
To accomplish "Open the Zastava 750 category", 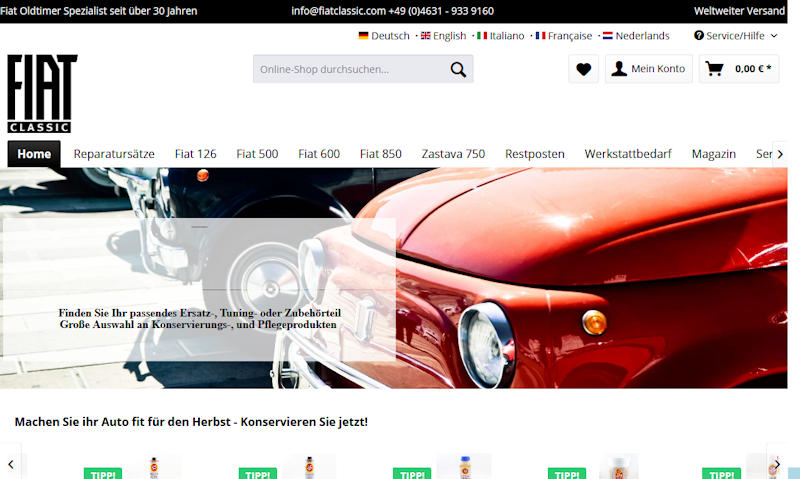I will click(453, 154).
